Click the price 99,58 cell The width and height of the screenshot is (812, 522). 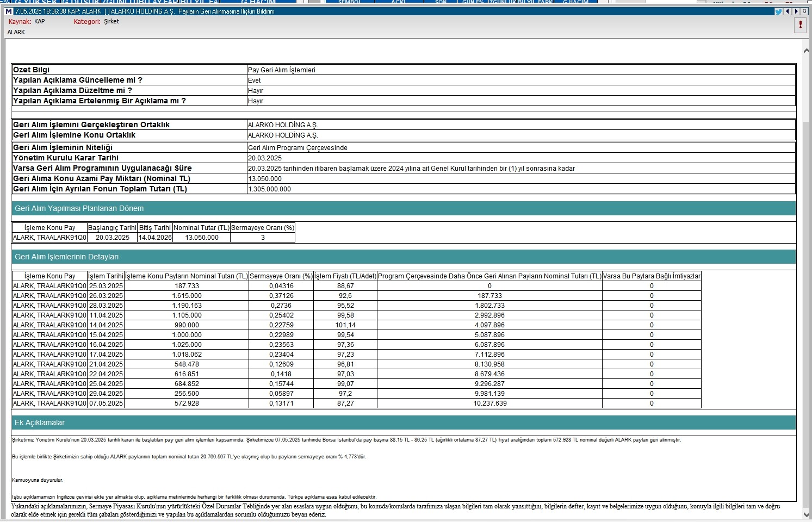[x=345, y=315]
